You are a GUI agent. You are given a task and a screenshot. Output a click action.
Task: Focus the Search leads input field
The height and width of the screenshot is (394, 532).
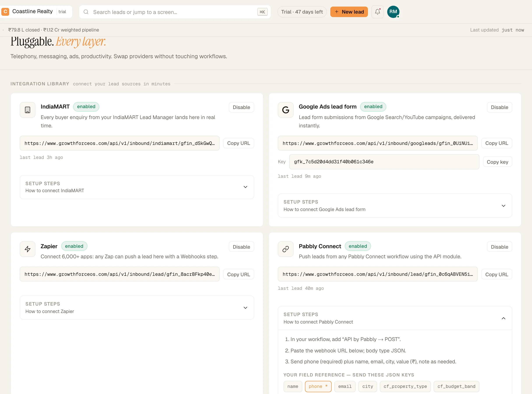[x=175, y=12]
